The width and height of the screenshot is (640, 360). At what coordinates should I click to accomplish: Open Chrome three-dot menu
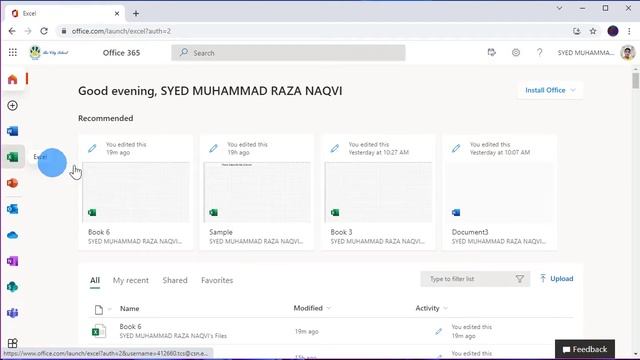click(x=629, y=31)
